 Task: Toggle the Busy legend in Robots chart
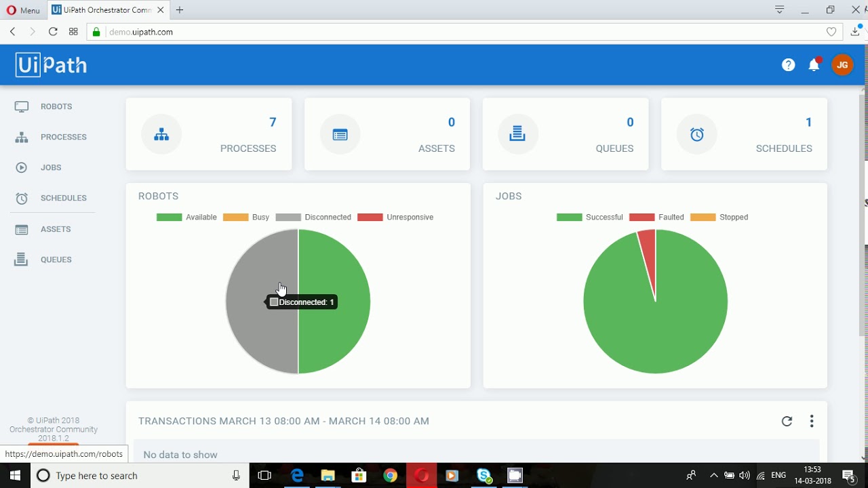coord(246,217)
